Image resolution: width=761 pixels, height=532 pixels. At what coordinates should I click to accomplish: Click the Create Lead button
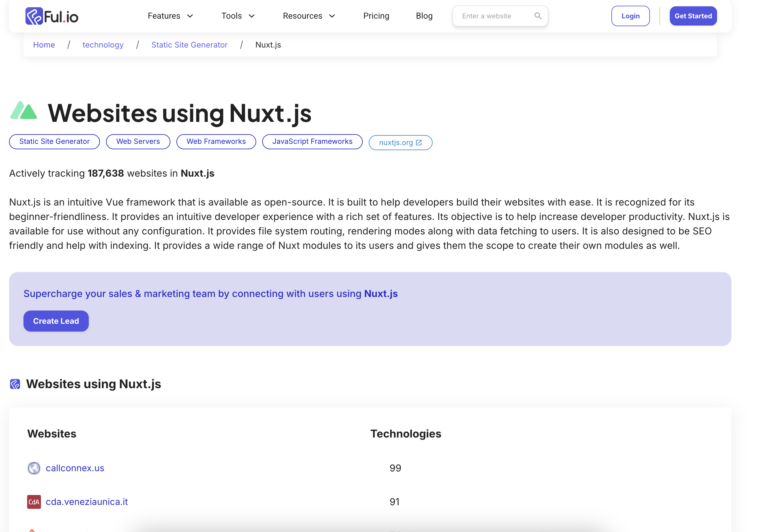[56, 321]
